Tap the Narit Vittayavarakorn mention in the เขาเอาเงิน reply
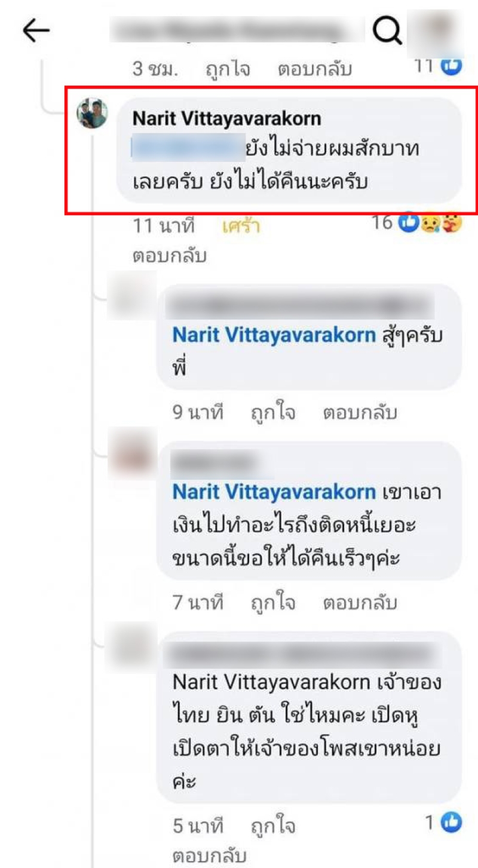 (274, 493)
